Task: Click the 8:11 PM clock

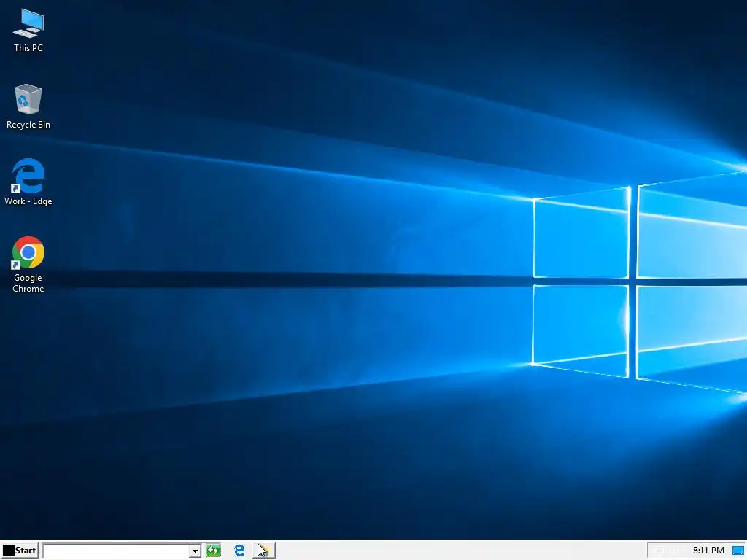Action: 708,551
